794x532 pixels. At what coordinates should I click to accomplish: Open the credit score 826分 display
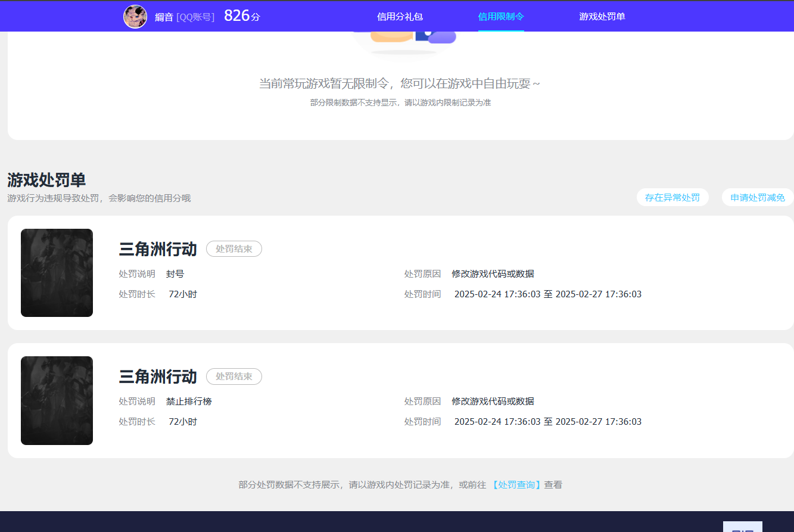tap(241, 16)
